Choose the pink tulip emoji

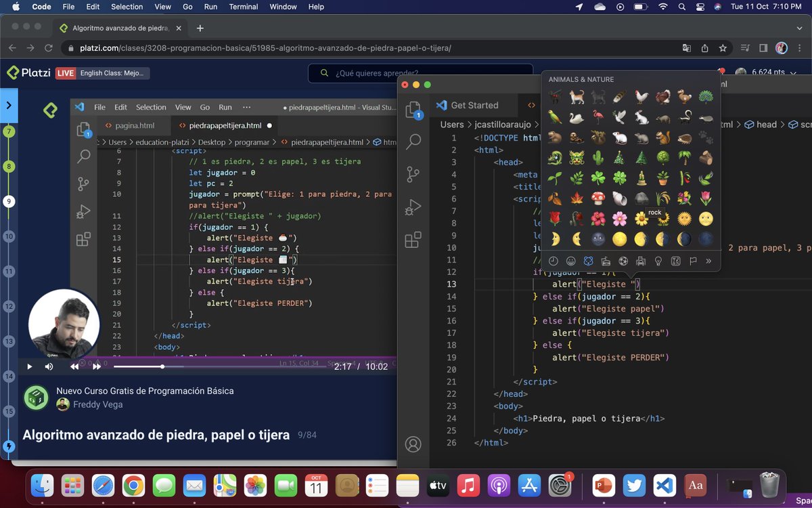pos(706,198)
